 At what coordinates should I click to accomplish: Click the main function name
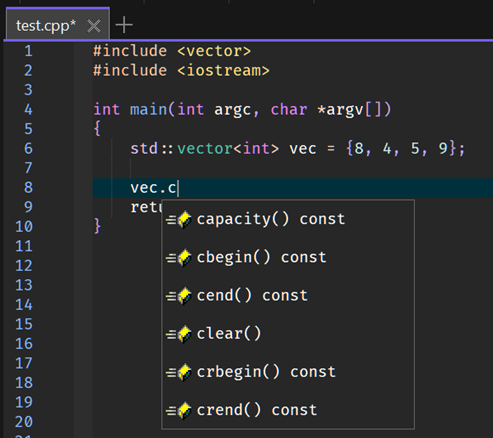coord(149,110)
